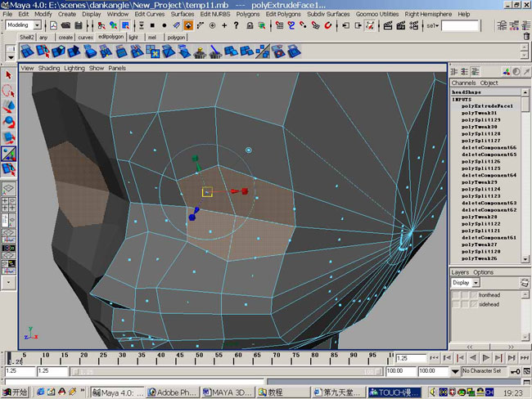The width and height of the screenshot is (532, 399).
Task: Toggle the points selection mask square icon
Action: (x=152, y=25)
